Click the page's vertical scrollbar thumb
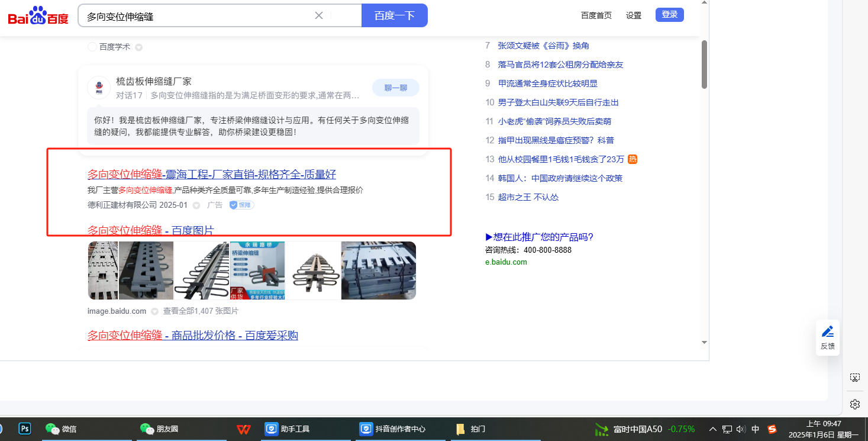Image resolution: width=868 pixels, height=441 pixels. pyautogui.click(x=704, y=65)
